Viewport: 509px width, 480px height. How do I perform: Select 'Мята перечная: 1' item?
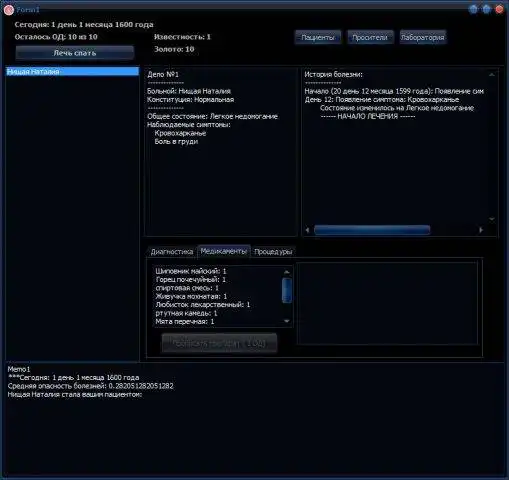tap(185, 321)
